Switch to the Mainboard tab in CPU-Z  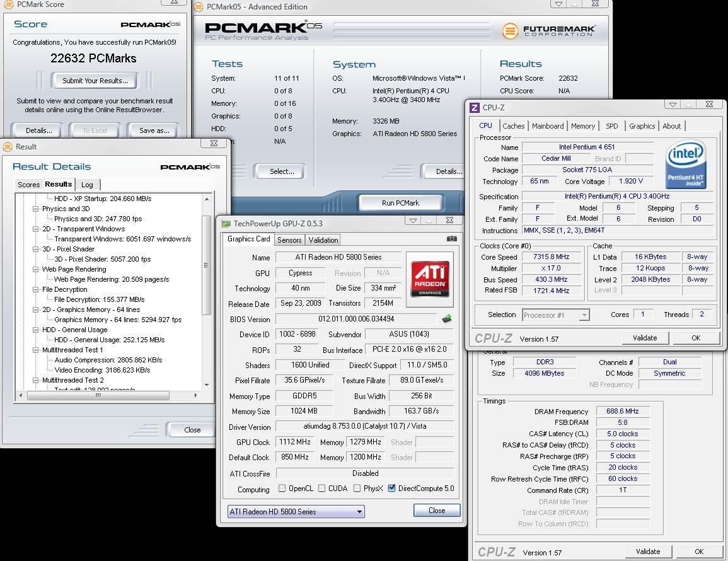(548, 126)
